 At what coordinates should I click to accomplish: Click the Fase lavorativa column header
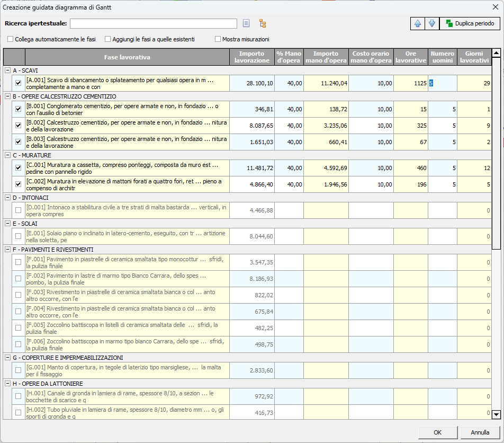tap(127, 57)
